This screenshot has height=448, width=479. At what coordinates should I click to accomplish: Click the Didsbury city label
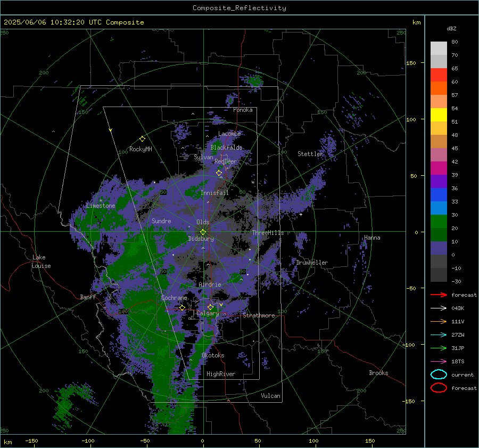201,239
